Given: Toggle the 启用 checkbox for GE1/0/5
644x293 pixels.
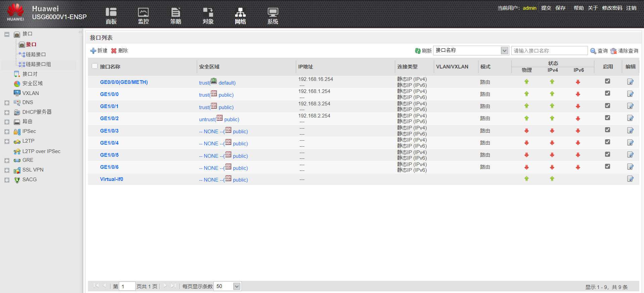Looking at the screenshot, I should pyautogui.click(x=607, y=154).
